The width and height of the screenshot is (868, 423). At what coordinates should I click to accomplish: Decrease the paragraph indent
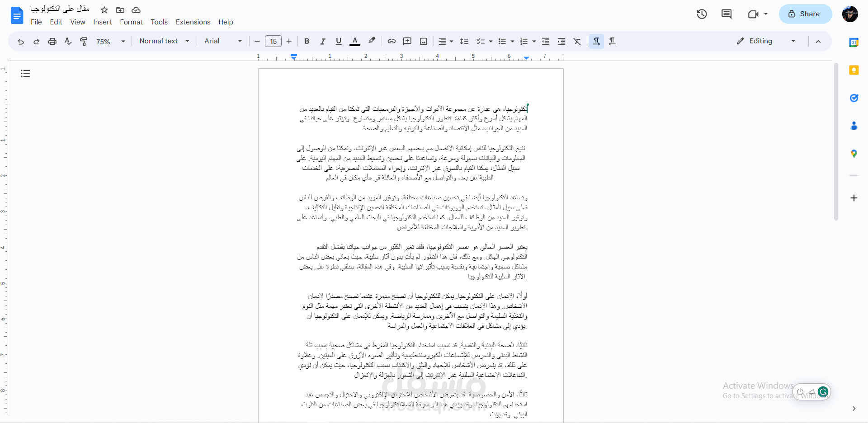point(546,41)
